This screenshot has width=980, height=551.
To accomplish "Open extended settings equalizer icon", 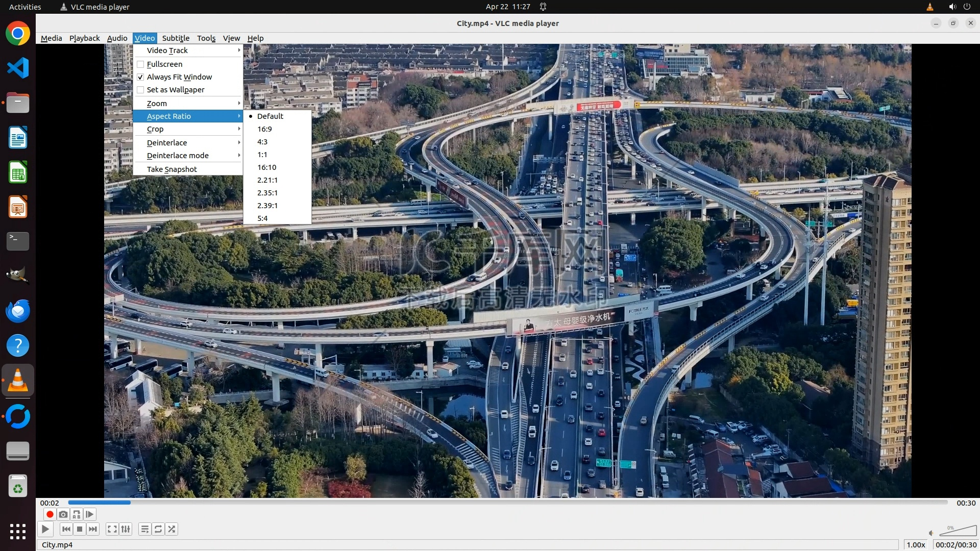I will click(x=126, y=529).
